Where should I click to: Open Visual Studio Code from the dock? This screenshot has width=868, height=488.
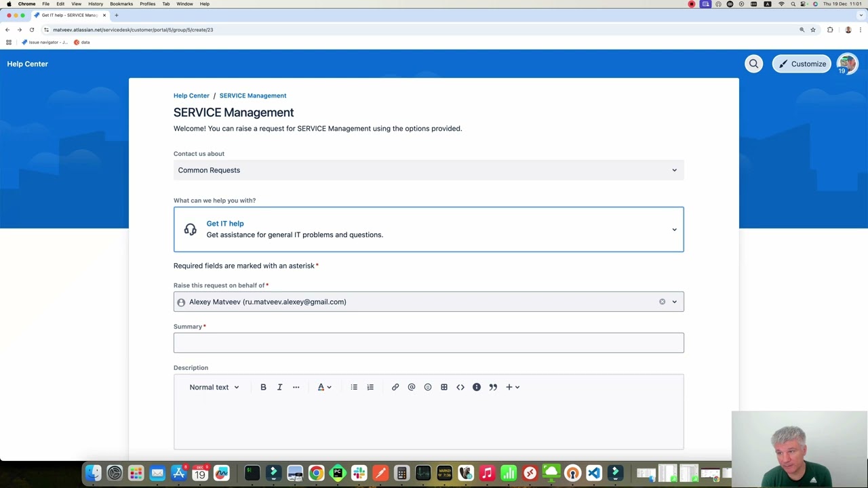pos(594,473)
